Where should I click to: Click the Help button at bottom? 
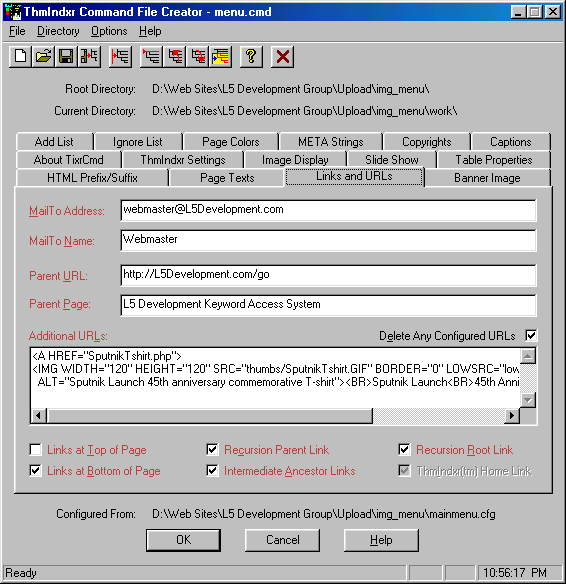click(x=381, y=540)
